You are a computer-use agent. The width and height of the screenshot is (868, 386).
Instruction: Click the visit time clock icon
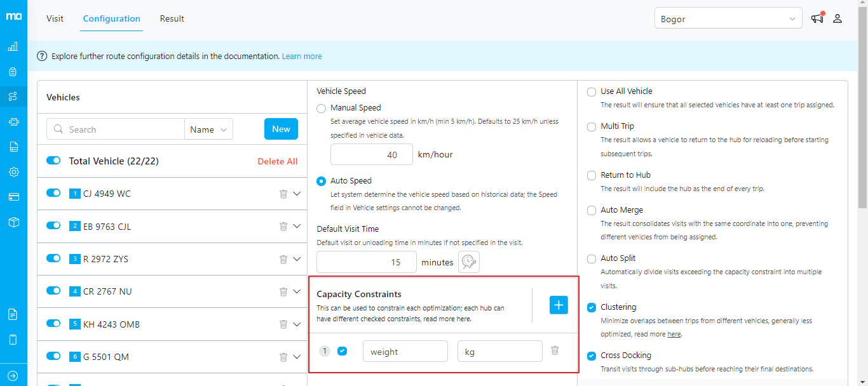pyautogui.click(x=469, y=262)
